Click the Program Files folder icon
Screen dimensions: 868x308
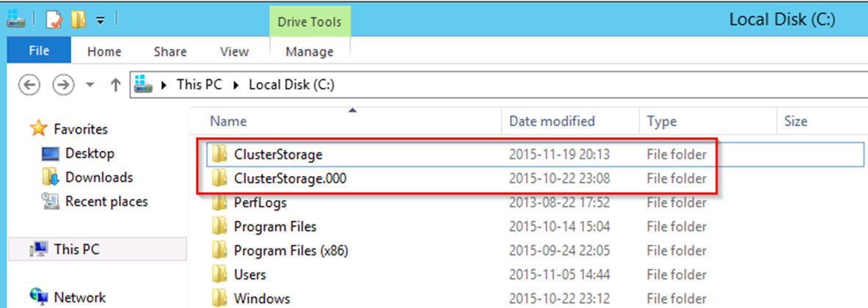pyautogui.click(x=220, y=226)
